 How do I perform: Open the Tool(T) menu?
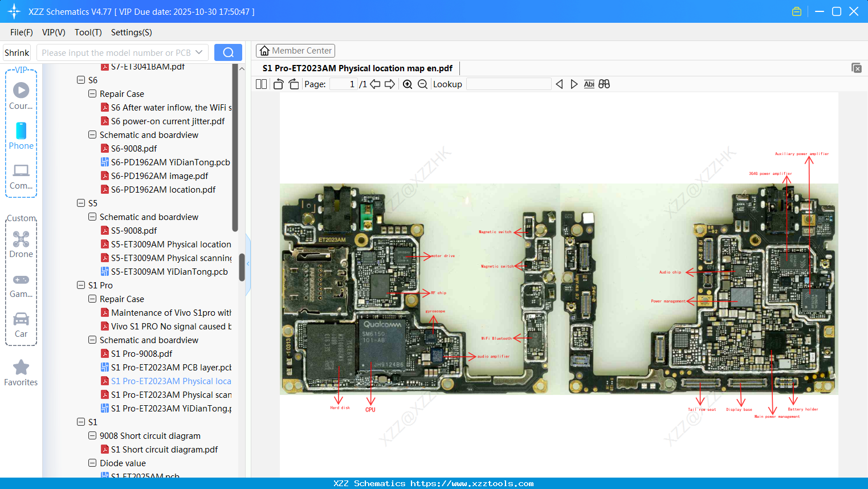[88, 32]
